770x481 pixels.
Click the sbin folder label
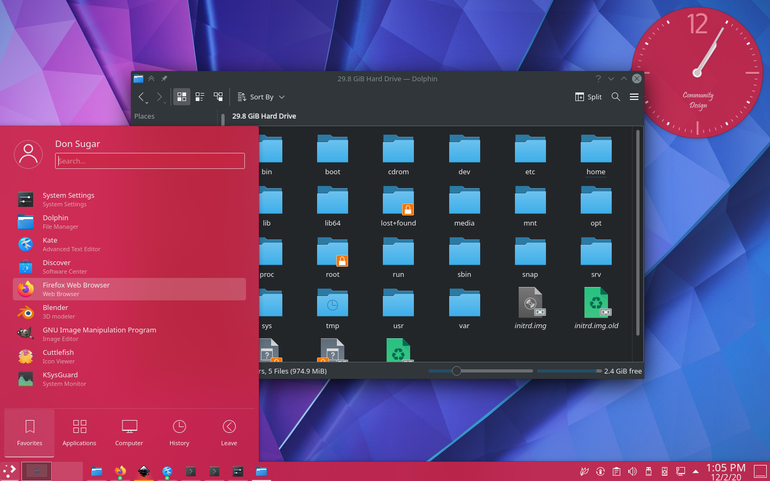(x=464, y=274)
